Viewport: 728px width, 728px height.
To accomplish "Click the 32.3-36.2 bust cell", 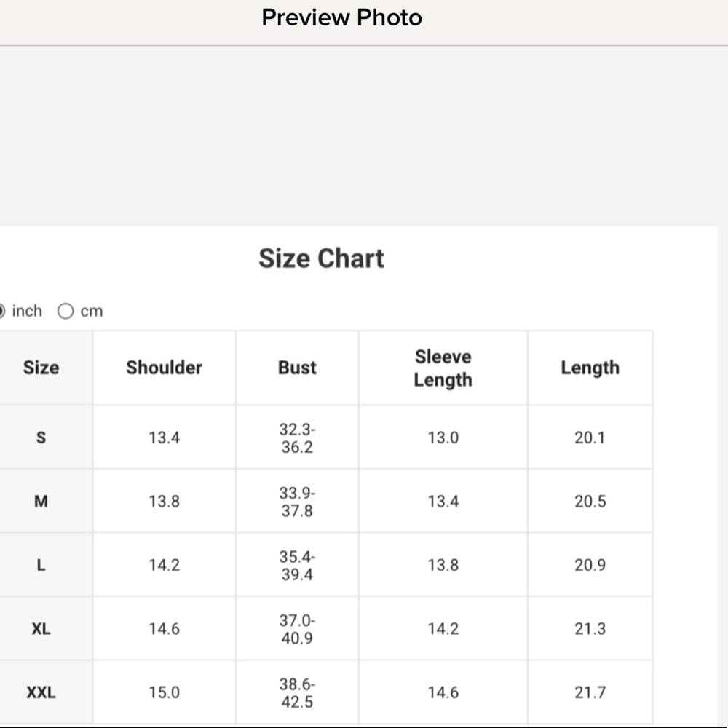I will click(x=297, y=438).
